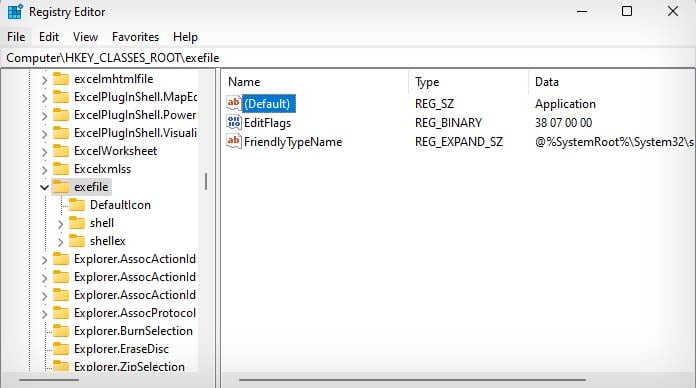Open the Favorites menu

pyautogui.click(x=135, y=37)
